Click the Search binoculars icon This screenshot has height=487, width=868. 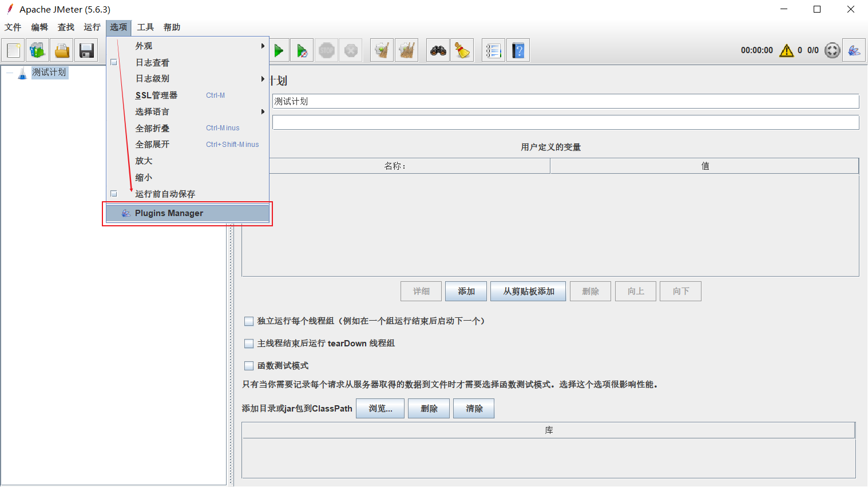click(x=438, y=50)
